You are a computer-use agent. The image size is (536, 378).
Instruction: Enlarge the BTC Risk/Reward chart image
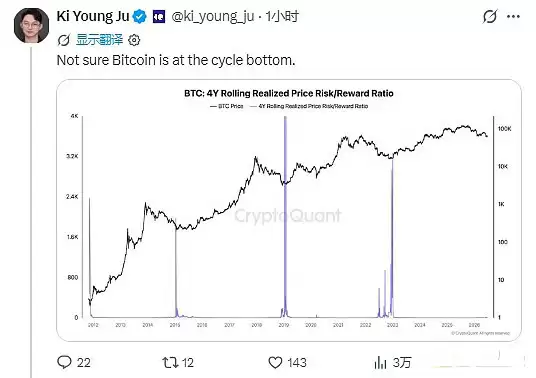pos(289,210)
